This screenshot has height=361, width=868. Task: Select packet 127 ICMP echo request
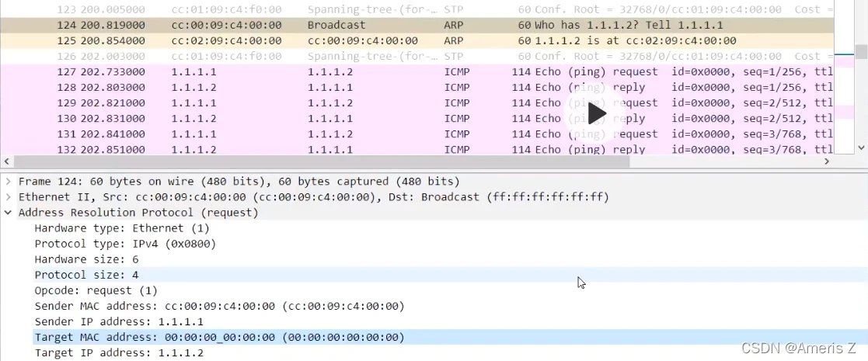pyautogui.click(x=389, y=71)
